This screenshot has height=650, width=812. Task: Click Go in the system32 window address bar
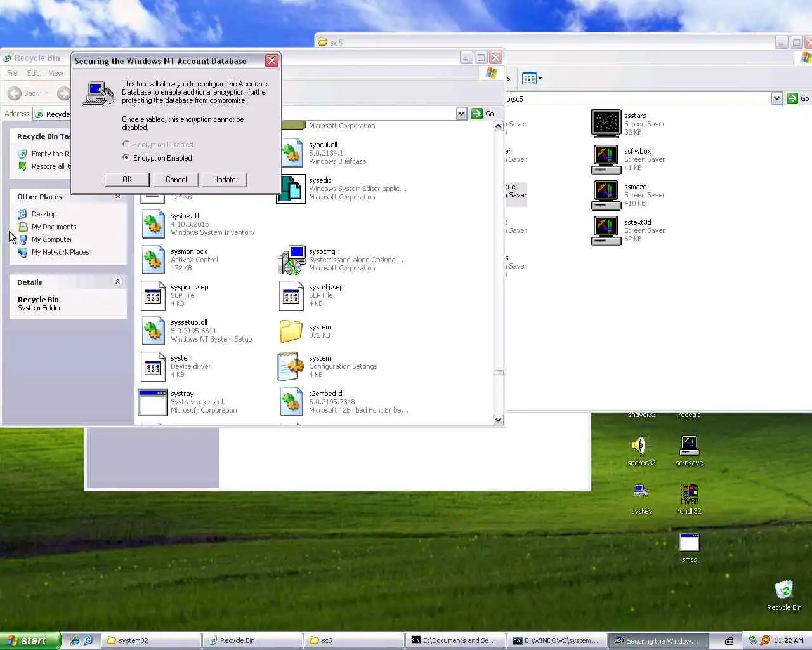point(483,114)
